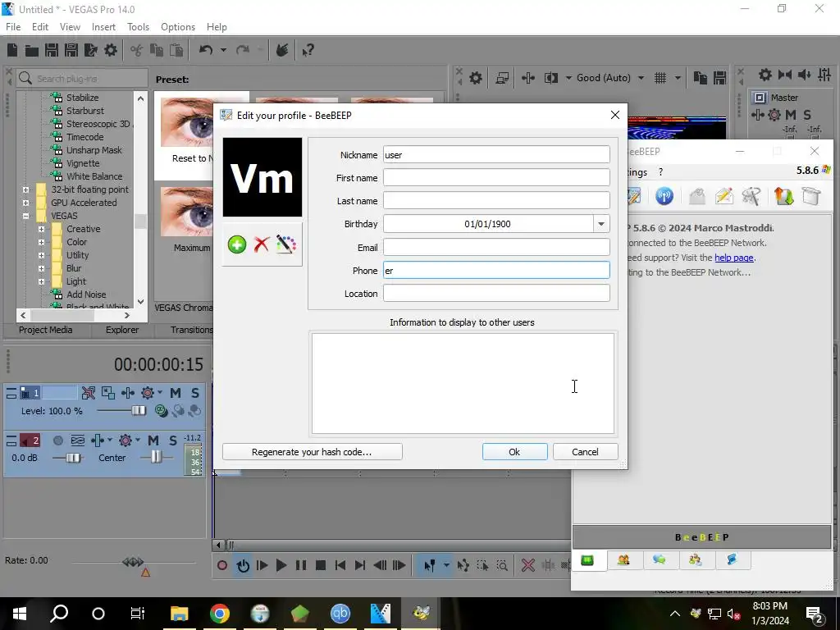Click the BeeBEEP broadcast antenna icon
Screen dimensions: 840x630
(x=664, y=196)
